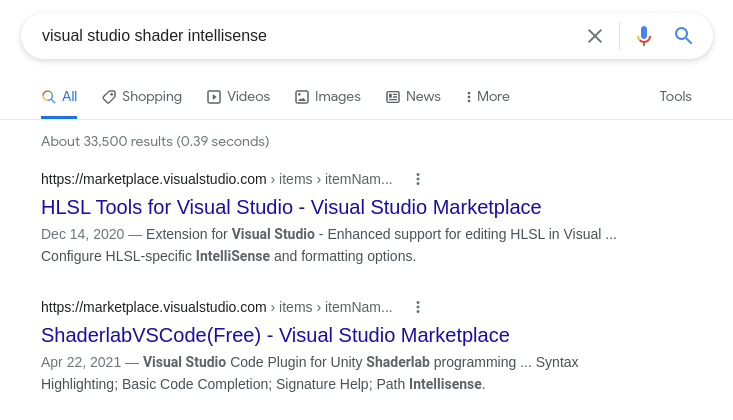
Task: Open the News results tab
Action: 413,97
